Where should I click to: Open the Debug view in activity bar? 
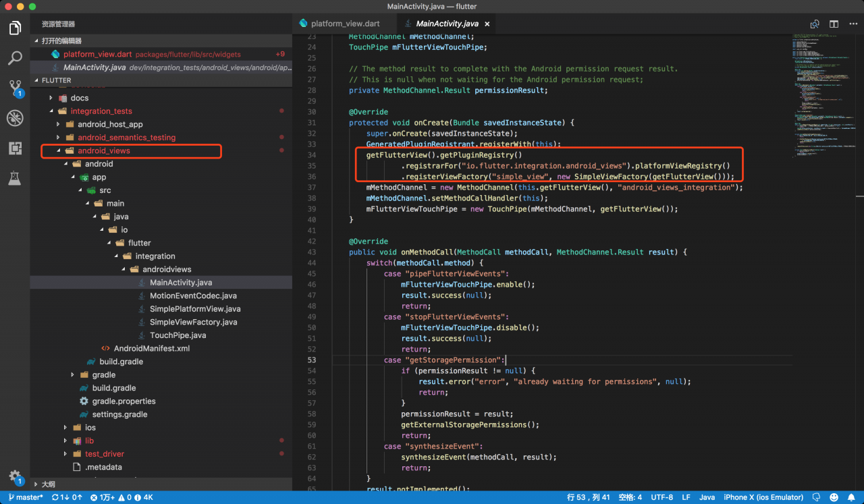click(15, 118)
